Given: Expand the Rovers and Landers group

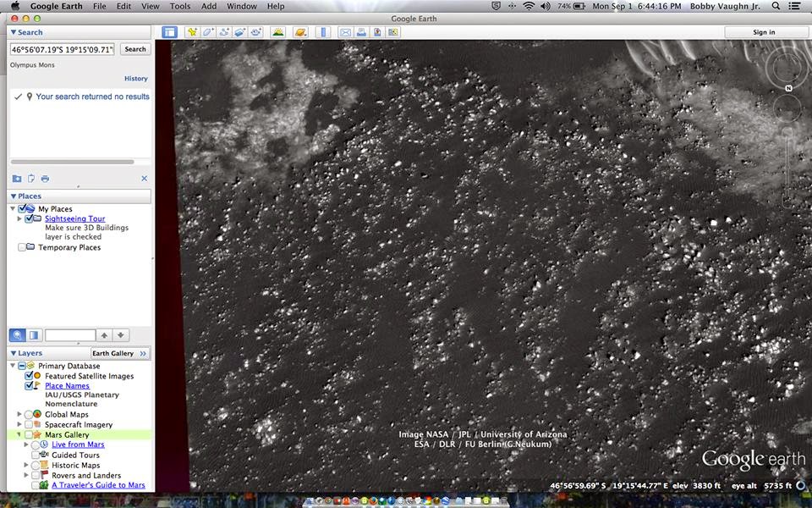Looking at the screenshot, I should (x=26, y=475).
